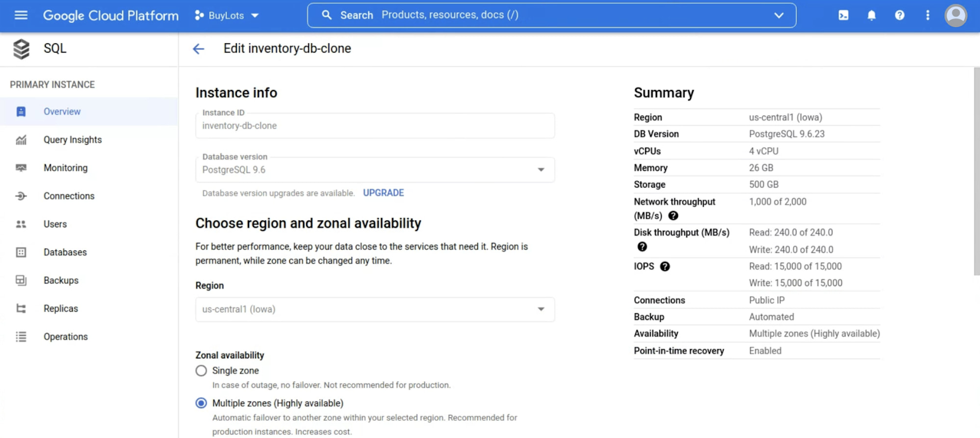Click '500 GB' storage value

(x=764, y=185)
